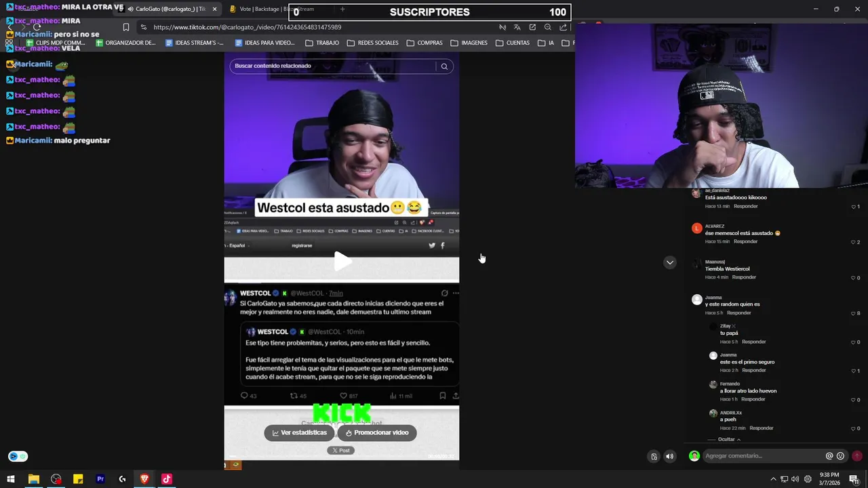
Task: Open Windows Start menu
Action: [11, 479]
